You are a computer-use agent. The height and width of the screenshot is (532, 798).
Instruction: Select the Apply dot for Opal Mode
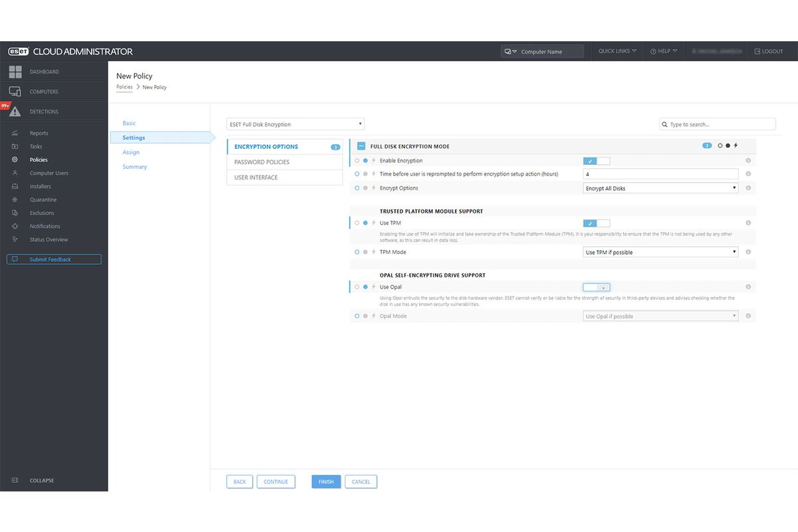365,316
